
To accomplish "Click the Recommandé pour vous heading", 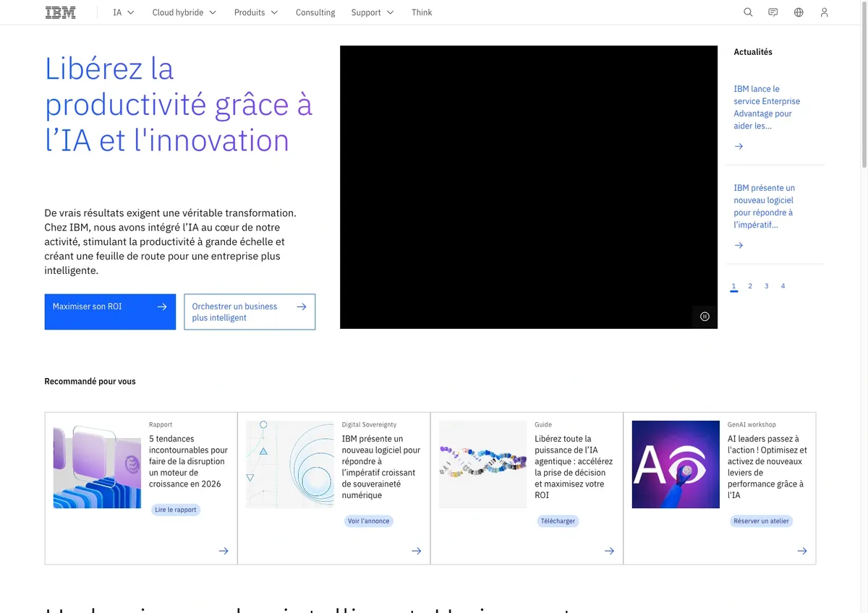I will click(90, 381).
